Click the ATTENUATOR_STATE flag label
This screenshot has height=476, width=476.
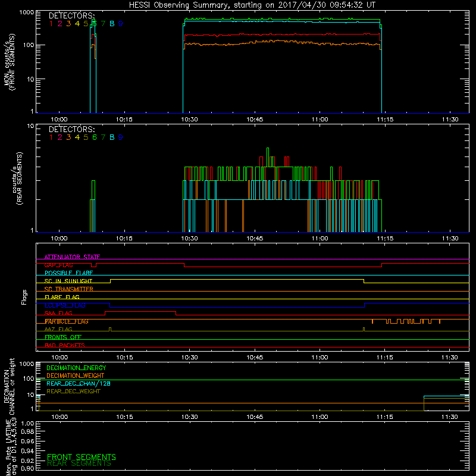(72, 257)
